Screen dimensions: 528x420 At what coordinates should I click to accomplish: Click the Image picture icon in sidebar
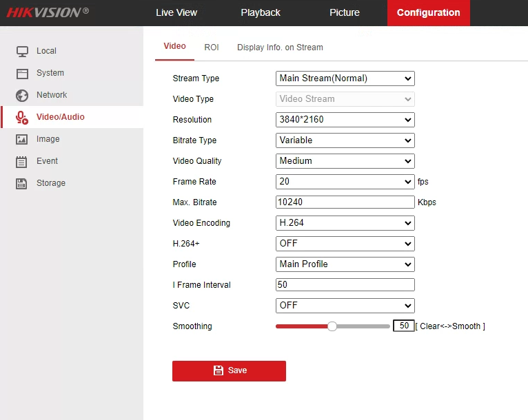[23, 139]
